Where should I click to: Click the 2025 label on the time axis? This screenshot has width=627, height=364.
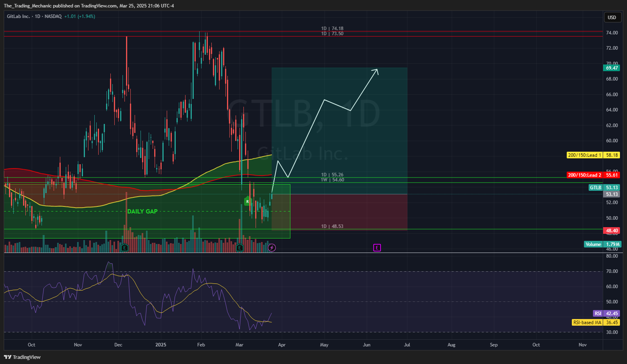click(160, 345)
